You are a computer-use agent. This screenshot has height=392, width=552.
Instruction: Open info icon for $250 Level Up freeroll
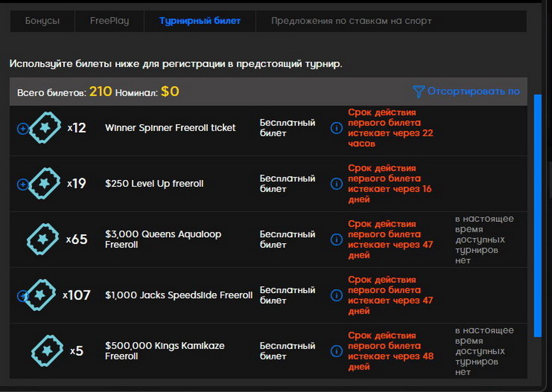tap(337, 184)
